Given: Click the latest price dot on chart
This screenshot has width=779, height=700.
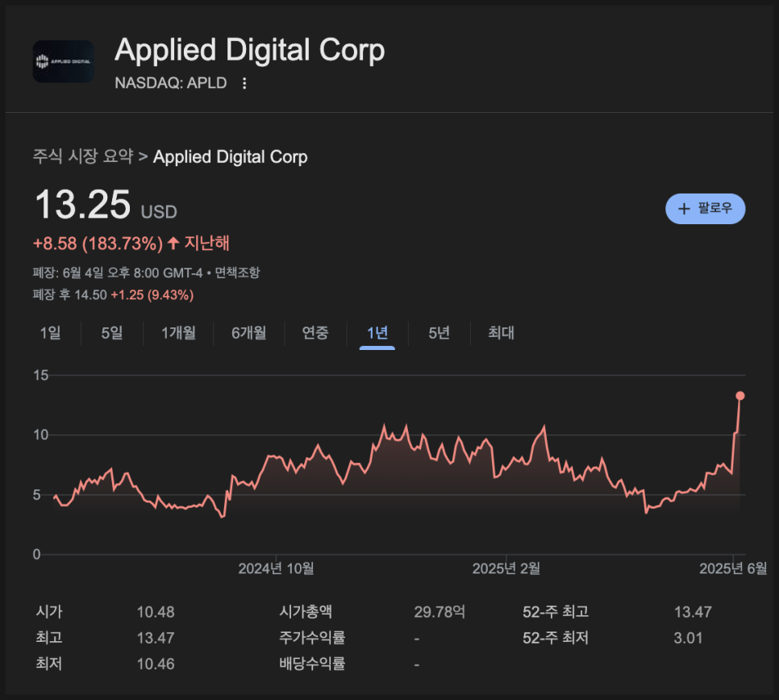Looking at the screenshot, I should click(x=739, y=395).
